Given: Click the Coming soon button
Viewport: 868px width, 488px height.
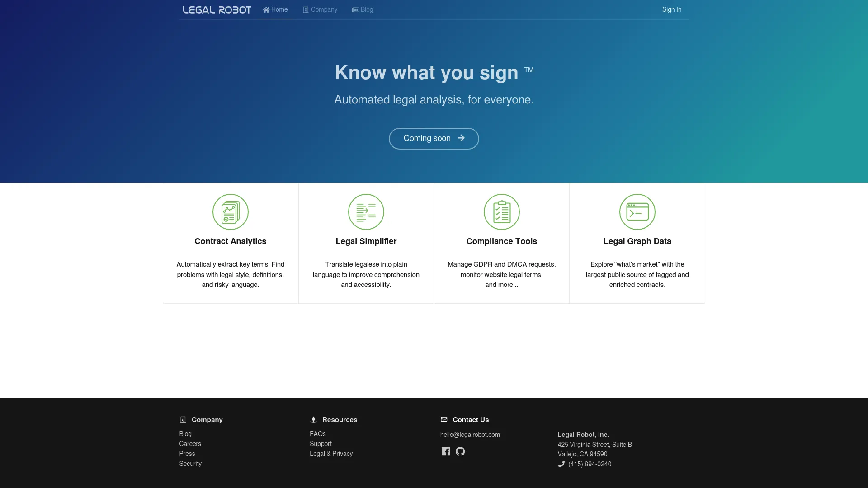Looking at the screenshot, I should point(434,139).
